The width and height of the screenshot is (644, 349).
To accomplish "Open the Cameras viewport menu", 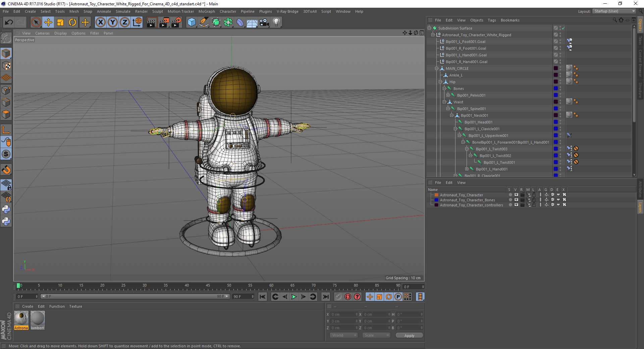I will (42, 33).
